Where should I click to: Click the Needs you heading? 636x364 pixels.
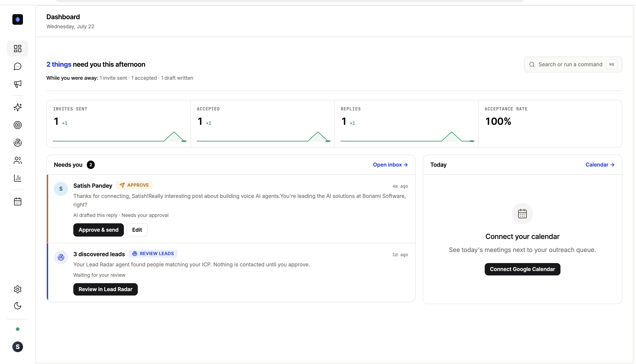68,165
